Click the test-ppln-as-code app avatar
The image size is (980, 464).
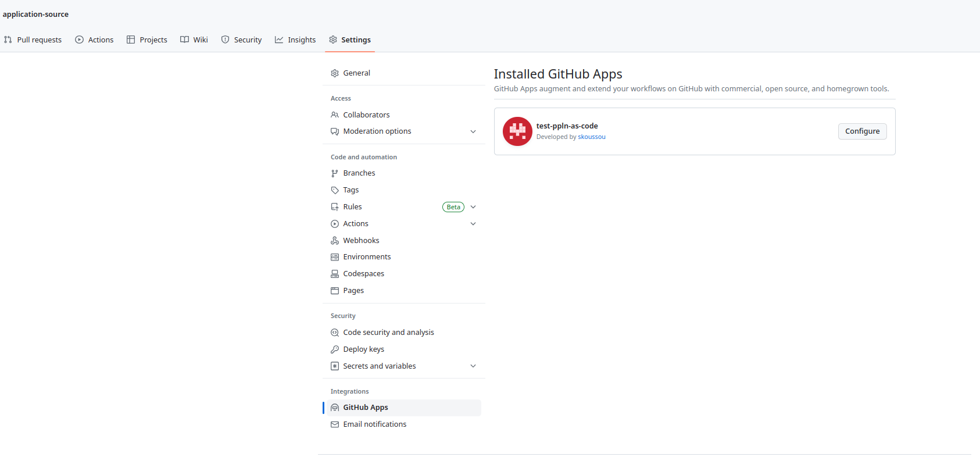pos(517,131)
